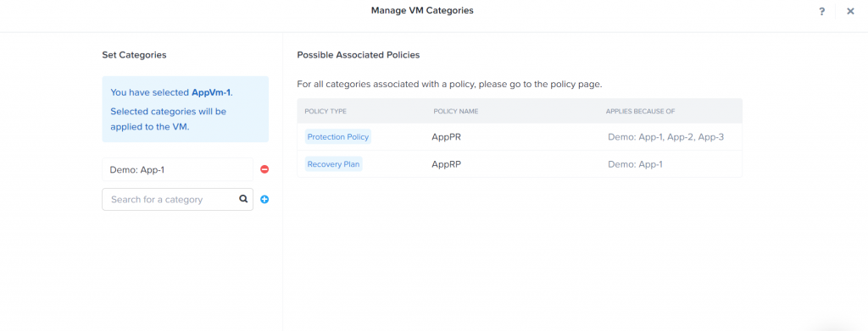The height and width of the screenshot is (331, 868).
Task: Close the Manage VM Categories dialog
Action: [x=850, y=11]
